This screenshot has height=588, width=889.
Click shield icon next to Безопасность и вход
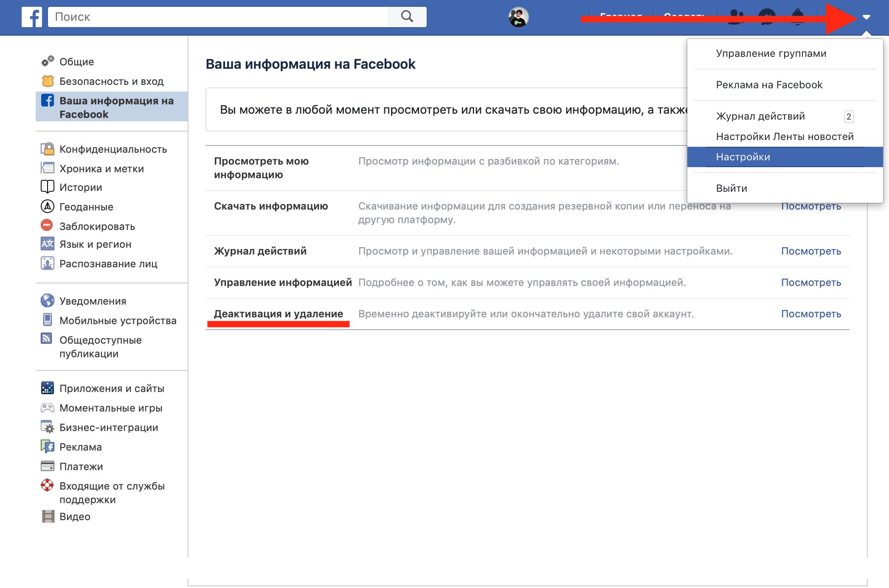pyautogui.click(x=48, y=81)
